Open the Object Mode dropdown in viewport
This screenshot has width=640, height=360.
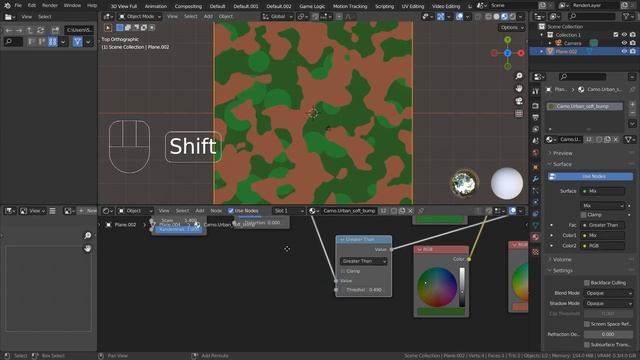[x=140, y=17]
